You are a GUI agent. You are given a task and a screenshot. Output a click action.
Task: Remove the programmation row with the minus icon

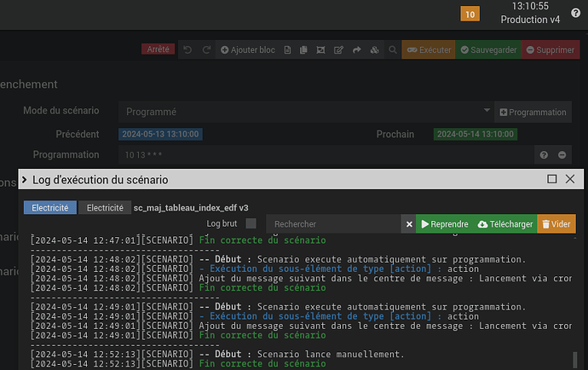point(562,154)
